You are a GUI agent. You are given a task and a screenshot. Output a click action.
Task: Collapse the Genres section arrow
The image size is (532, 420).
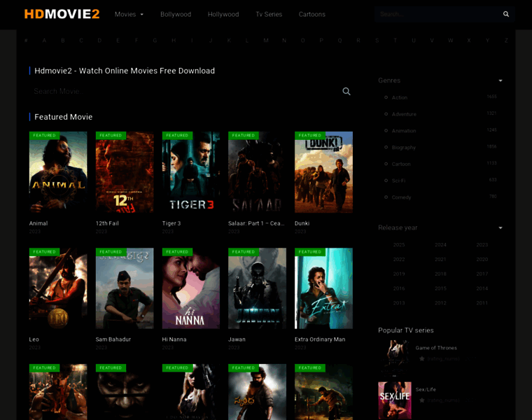500,80
